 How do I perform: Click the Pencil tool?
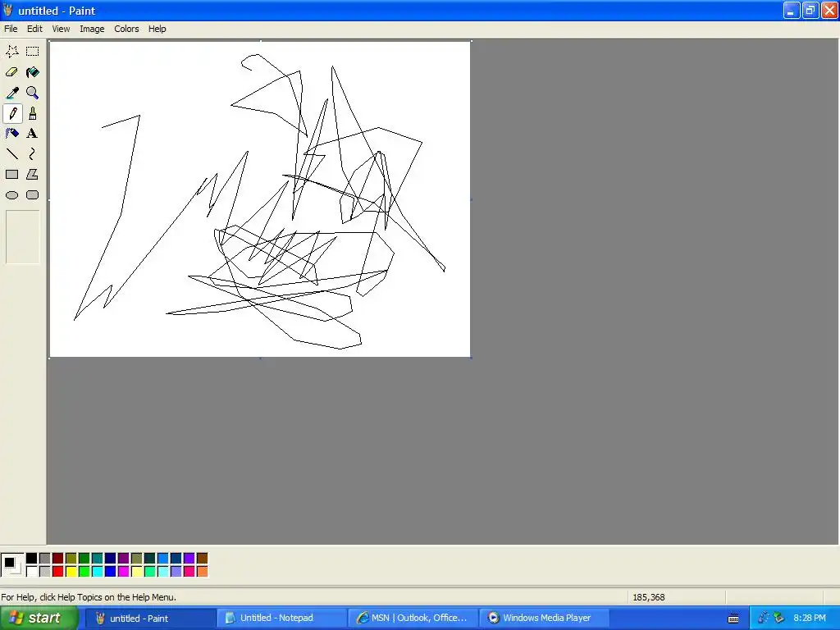(11, 113)
